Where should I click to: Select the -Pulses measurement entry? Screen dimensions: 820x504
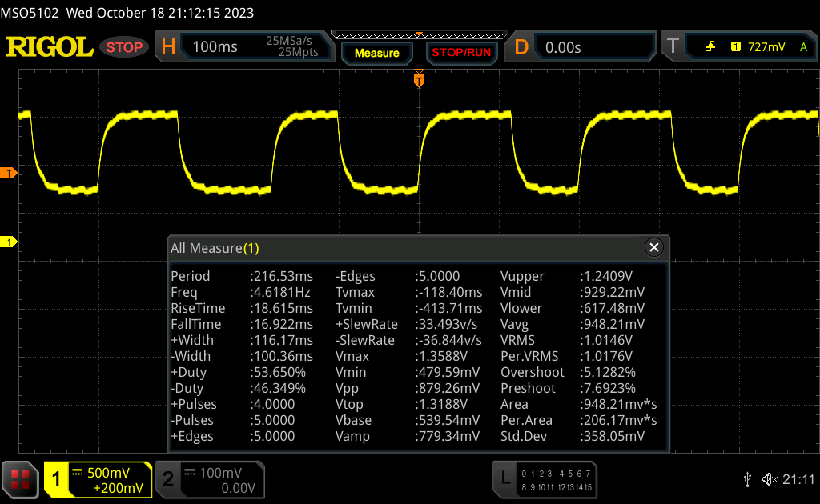(233, 420)
